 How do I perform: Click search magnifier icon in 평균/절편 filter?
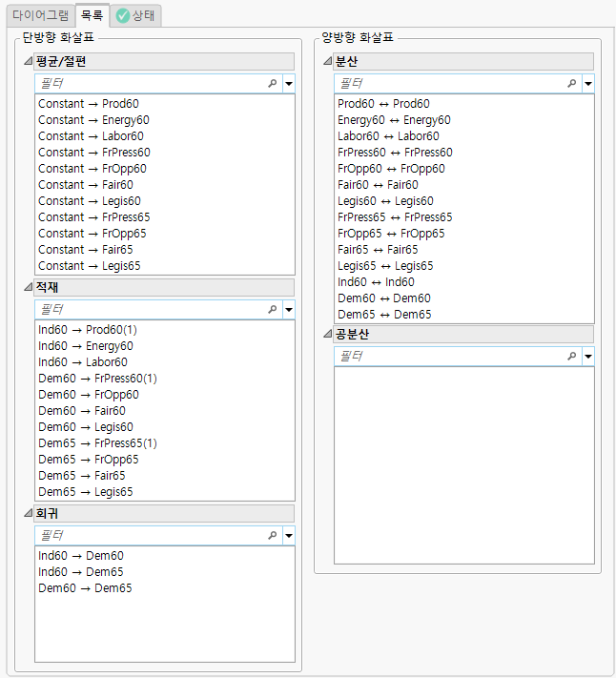point(273,83)
